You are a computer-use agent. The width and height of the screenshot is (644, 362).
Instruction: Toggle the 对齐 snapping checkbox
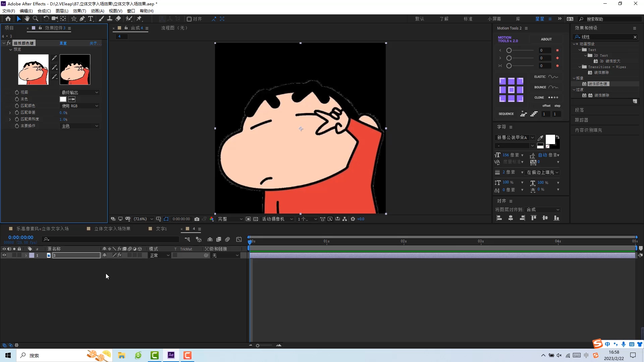tap(189, 19)
